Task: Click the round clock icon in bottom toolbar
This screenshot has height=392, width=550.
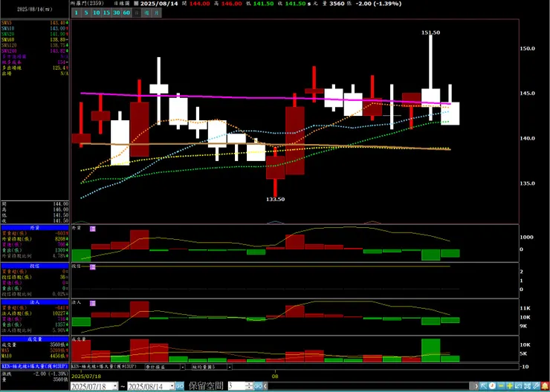Action: 493,386
